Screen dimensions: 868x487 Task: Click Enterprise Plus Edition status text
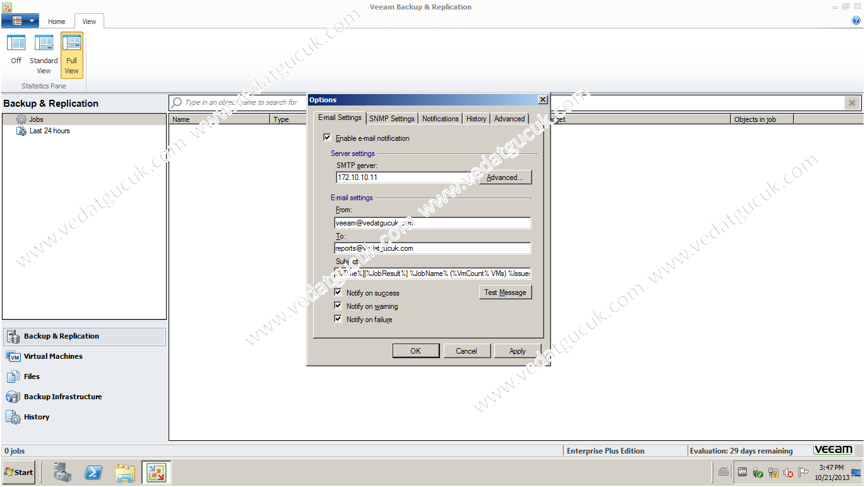point(605,451)
